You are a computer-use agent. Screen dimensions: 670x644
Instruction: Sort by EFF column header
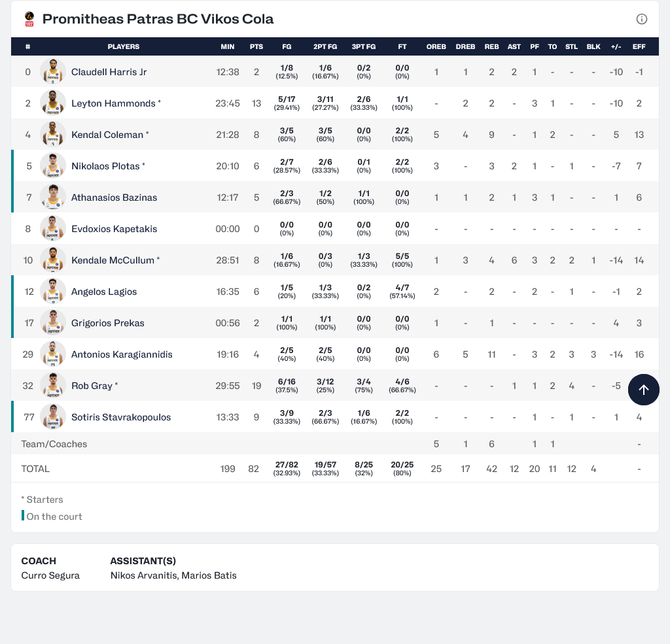(639, 47)
